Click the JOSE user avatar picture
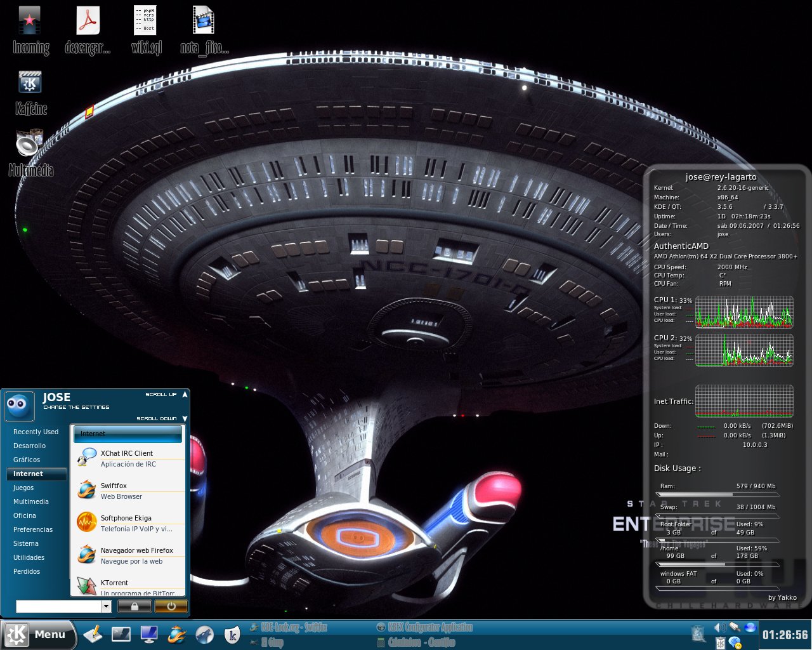 pyautogui.click(x=19, y=406)
